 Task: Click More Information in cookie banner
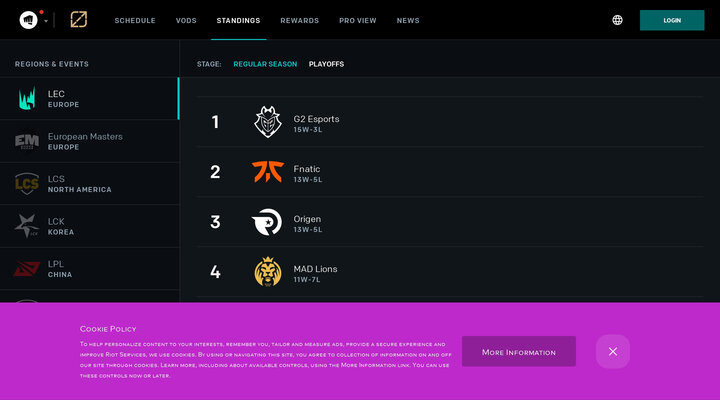[x=519, y=351]
